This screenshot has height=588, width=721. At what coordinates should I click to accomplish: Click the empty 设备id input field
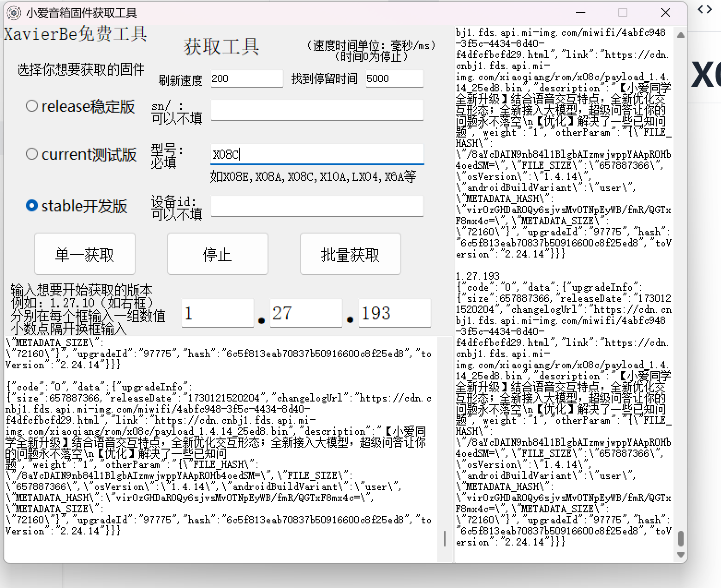317,206
